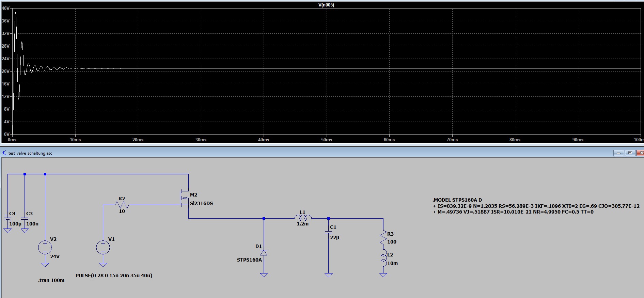The width and height of the screenshot is (644, 298).
Task: Select the C4 capacitor symbol
Action: 7,219
